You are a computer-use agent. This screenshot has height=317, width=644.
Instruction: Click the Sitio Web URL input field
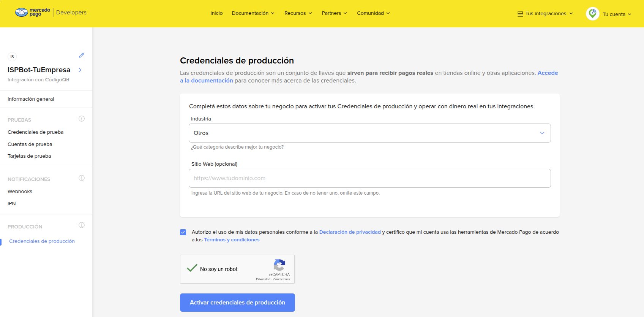(x=369, y=178)
